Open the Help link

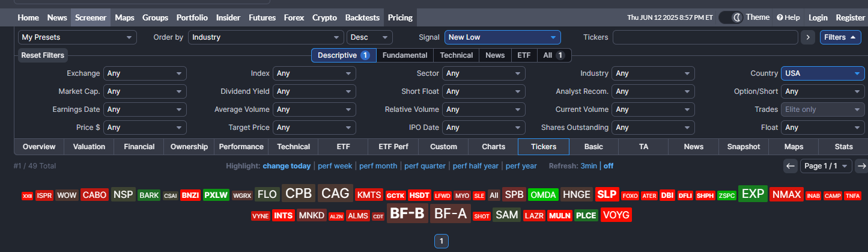788,17
